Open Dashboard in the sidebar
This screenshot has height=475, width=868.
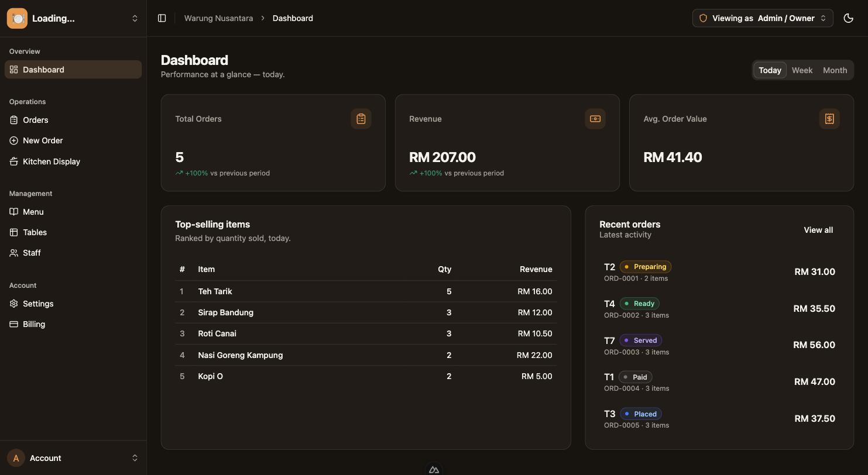tap(73, 70)
